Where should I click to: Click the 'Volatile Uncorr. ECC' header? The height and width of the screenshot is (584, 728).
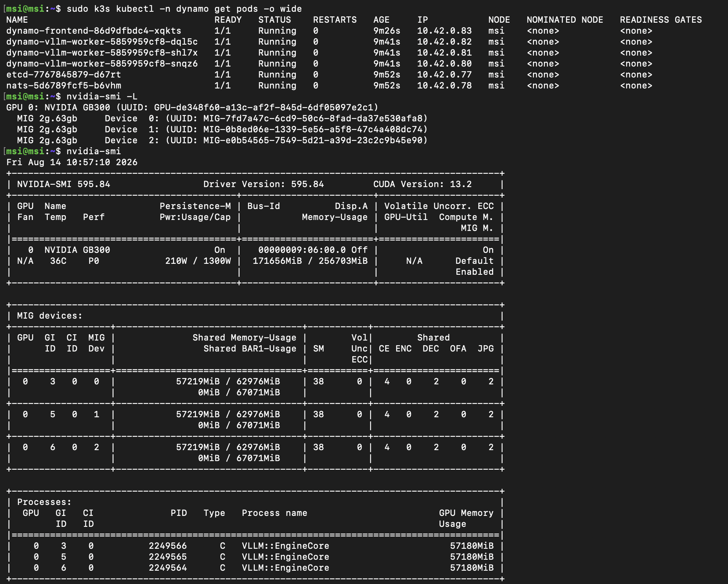click(439, 206)
